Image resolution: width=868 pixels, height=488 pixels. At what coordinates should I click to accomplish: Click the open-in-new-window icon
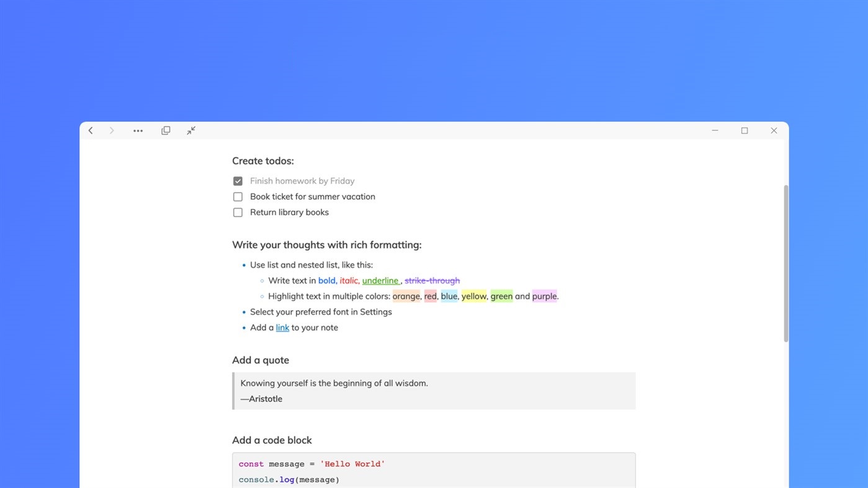[x=166, y=131]
